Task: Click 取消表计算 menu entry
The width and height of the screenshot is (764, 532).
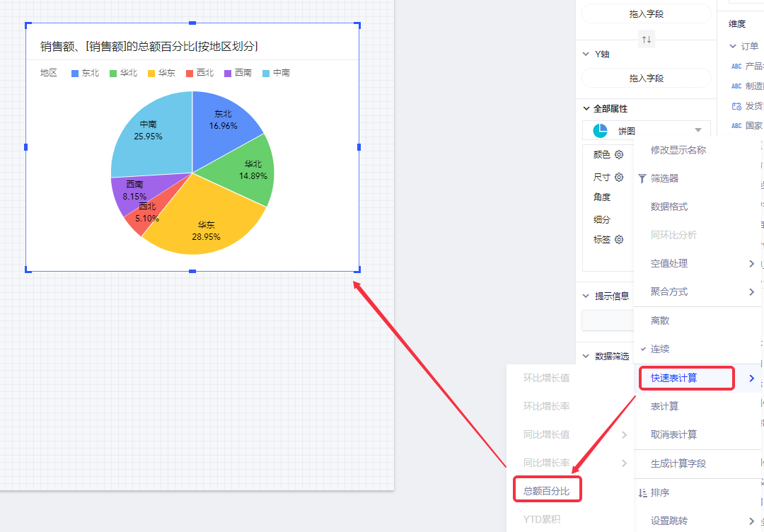Action: pos(673,434)
